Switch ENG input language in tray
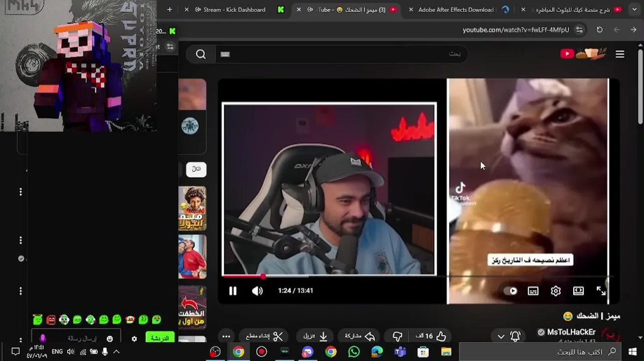Image resolution: width=644 pixels, height=361 pixels. [x=57, y=352]
